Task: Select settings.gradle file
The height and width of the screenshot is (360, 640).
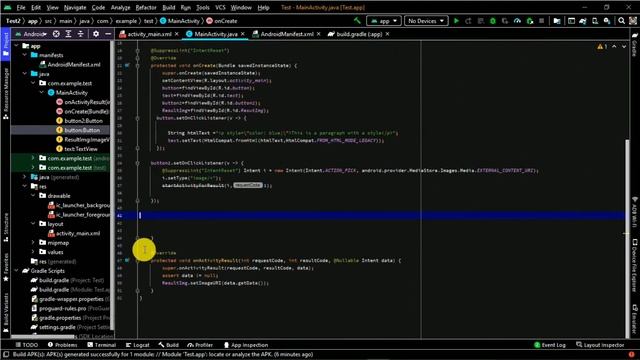Action: point(57,327)
